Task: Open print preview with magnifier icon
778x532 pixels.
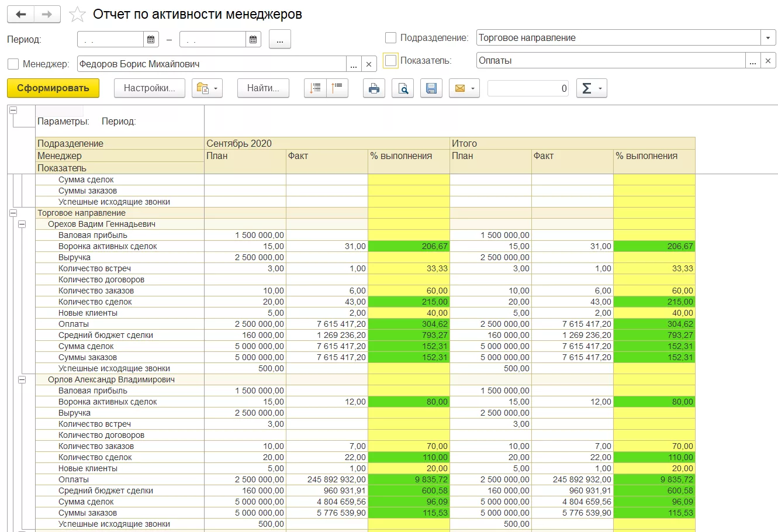Action: (403, 88)
